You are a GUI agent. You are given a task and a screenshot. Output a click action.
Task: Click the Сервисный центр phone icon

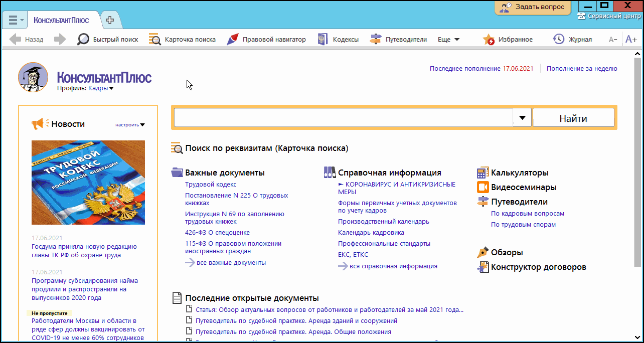[582, 16]
